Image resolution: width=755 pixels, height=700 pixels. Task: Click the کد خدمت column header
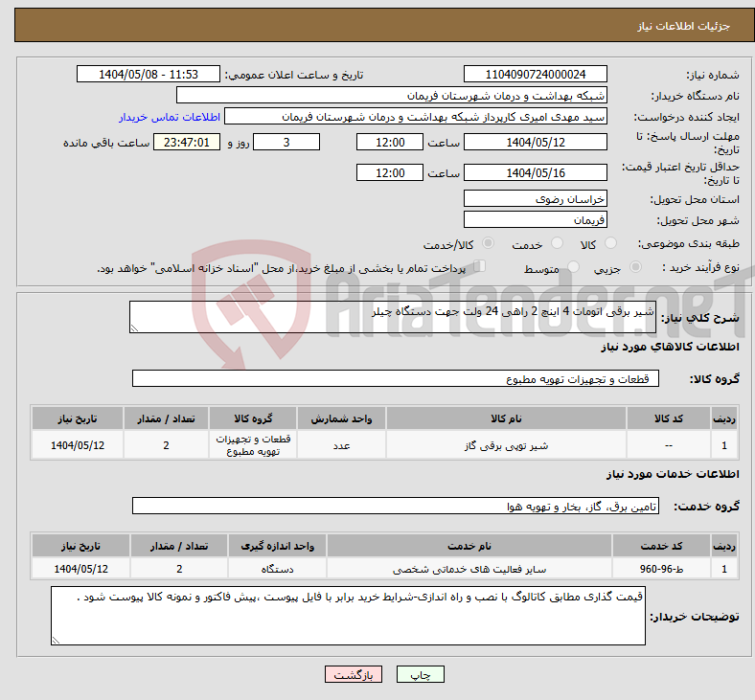tap(662, 546)
